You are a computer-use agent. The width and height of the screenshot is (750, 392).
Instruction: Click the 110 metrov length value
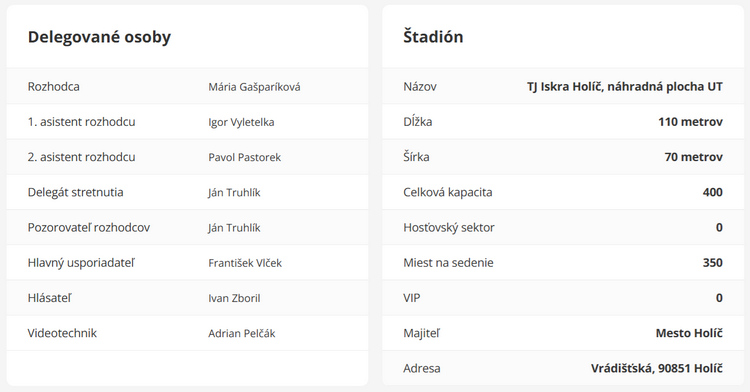pos(690,122)
